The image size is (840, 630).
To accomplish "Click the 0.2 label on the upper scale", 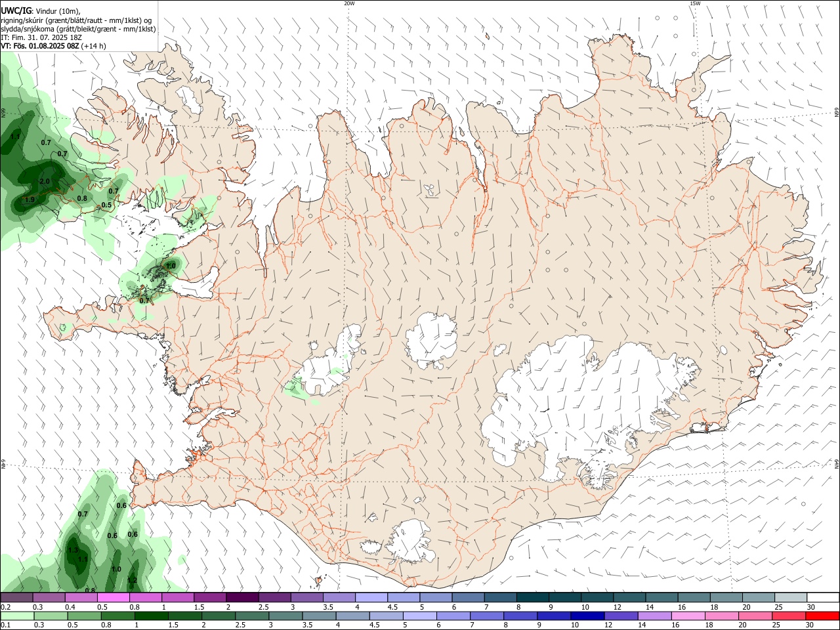I will [5, 607].
